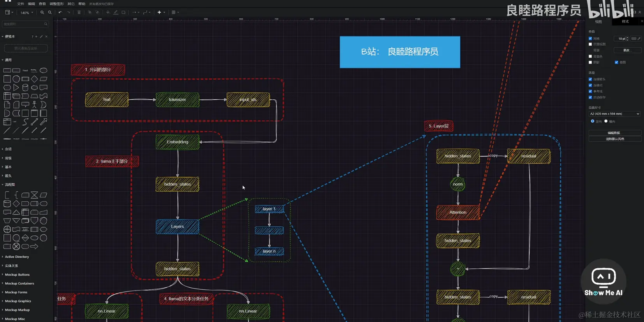Open the waypoint style dropdown
The width and height of the screenshot is (644, 322).
(146, 12)
